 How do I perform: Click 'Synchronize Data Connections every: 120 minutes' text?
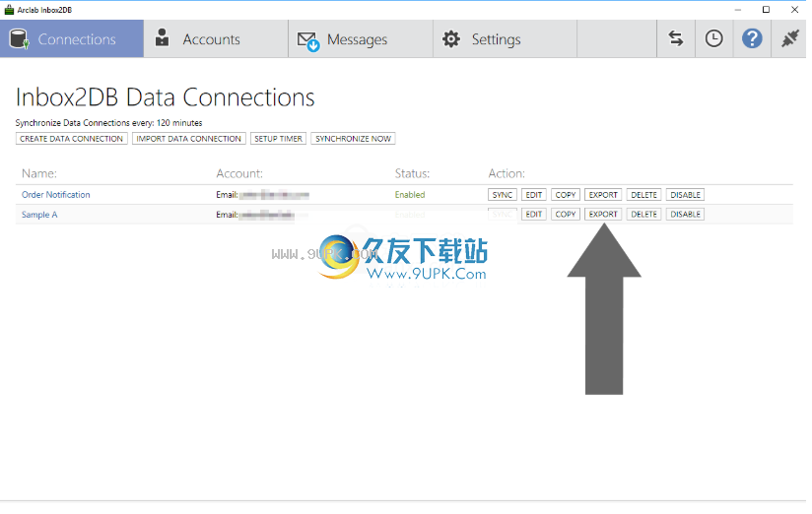(108, 123)
